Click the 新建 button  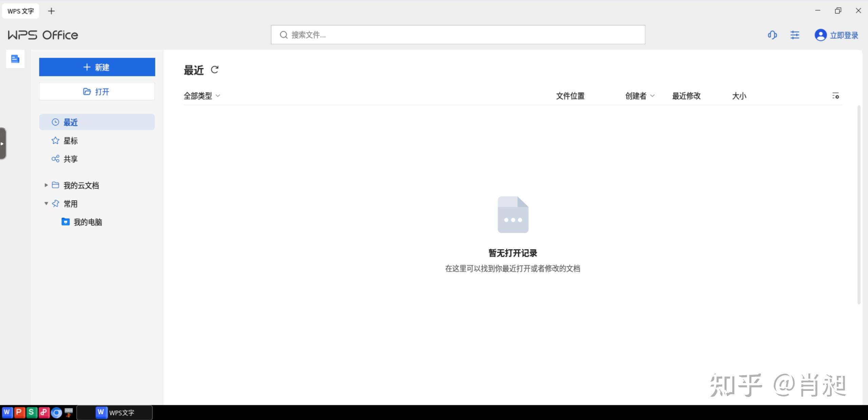pyautogui.click(x=97, y=67)
